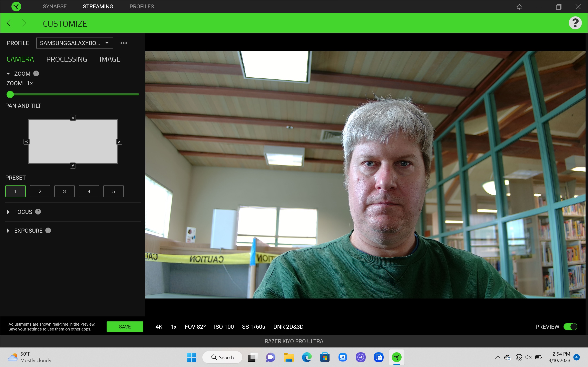Open Windows taskbar search bar
This screenshot has height=367, width=588.
tap(223, 357)
